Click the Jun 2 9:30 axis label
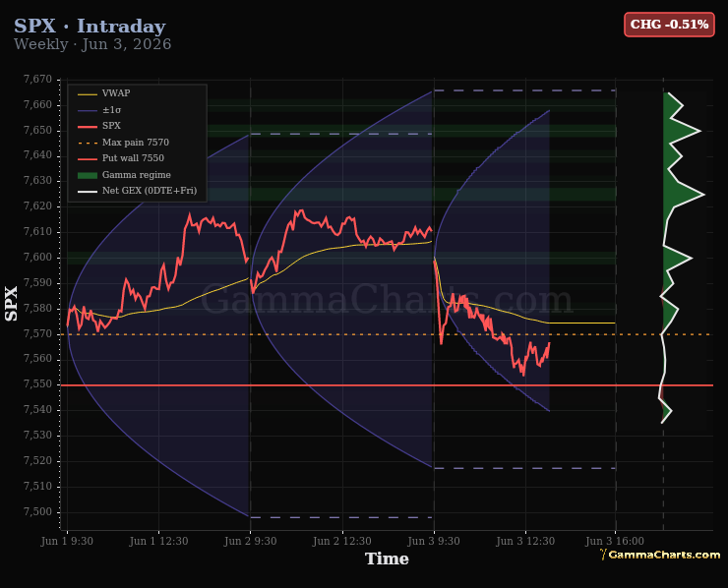Screen dimensions: 728x588 pyautogui.click(x=250, y=541)
